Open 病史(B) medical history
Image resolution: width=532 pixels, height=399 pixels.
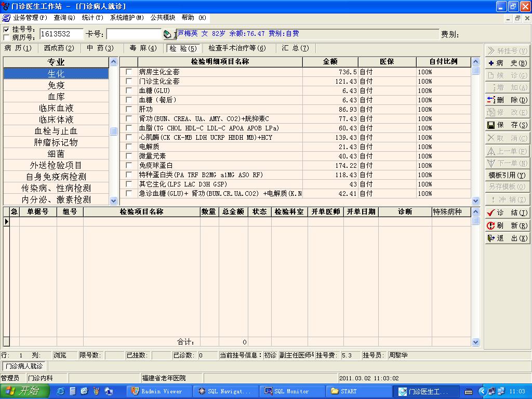coord(507,63)
